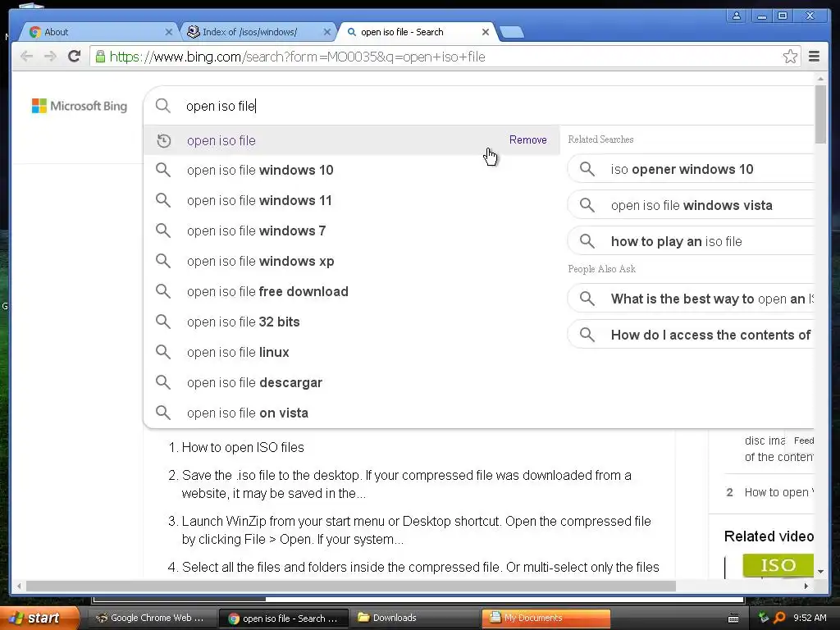Open the ISO related video thumbnail

tap(778, 566)
